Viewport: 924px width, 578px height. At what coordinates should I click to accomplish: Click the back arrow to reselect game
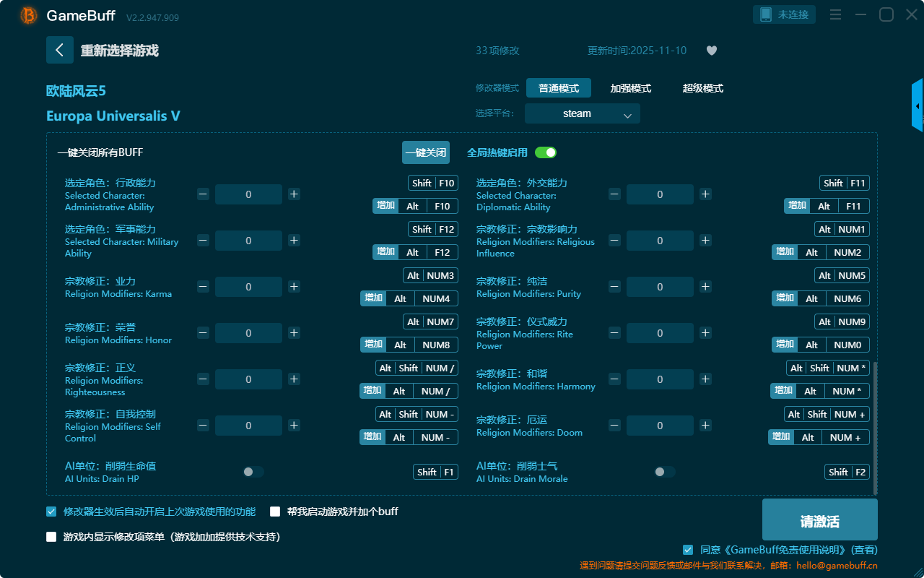pyautogui.click(x=60, y=50)
